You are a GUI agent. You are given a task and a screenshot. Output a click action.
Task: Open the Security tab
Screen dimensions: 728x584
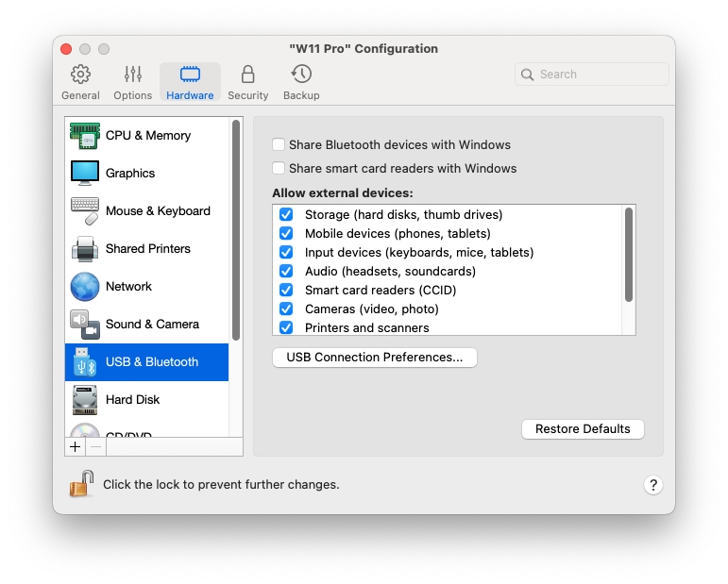247,82
